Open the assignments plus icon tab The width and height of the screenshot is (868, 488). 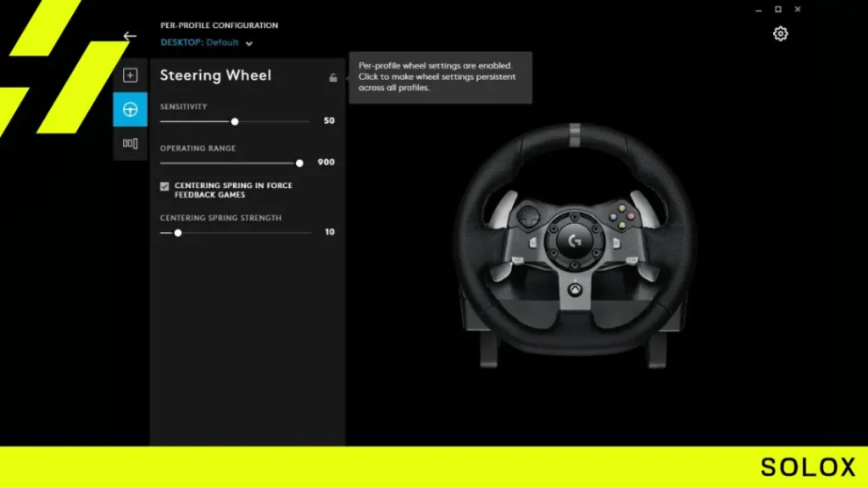tap(130, 75)
